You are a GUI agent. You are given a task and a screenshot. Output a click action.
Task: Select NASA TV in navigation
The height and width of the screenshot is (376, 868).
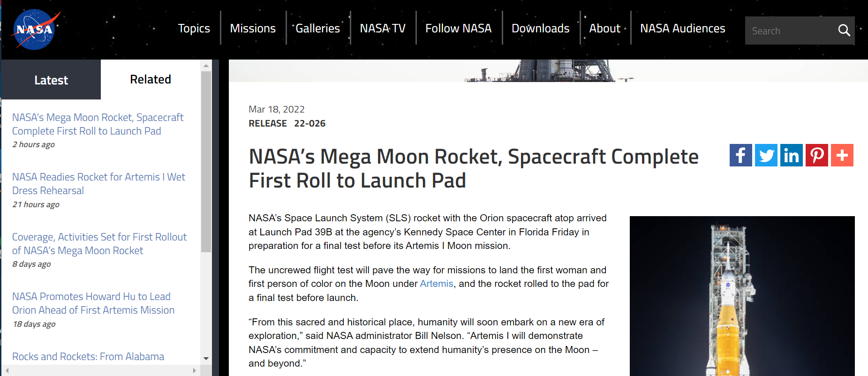tap(382, 29)
